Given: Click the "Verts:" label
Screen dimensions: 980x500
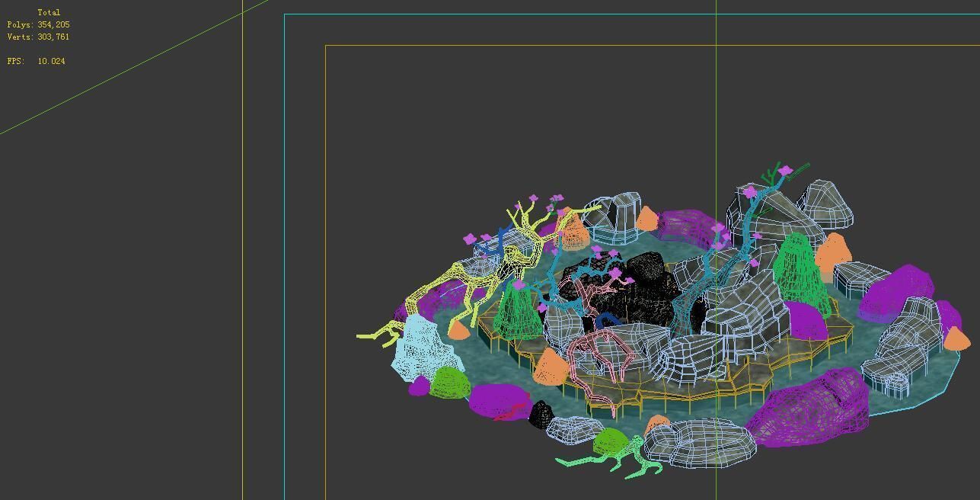Looking at the screenshot, I should click(21, 37).
